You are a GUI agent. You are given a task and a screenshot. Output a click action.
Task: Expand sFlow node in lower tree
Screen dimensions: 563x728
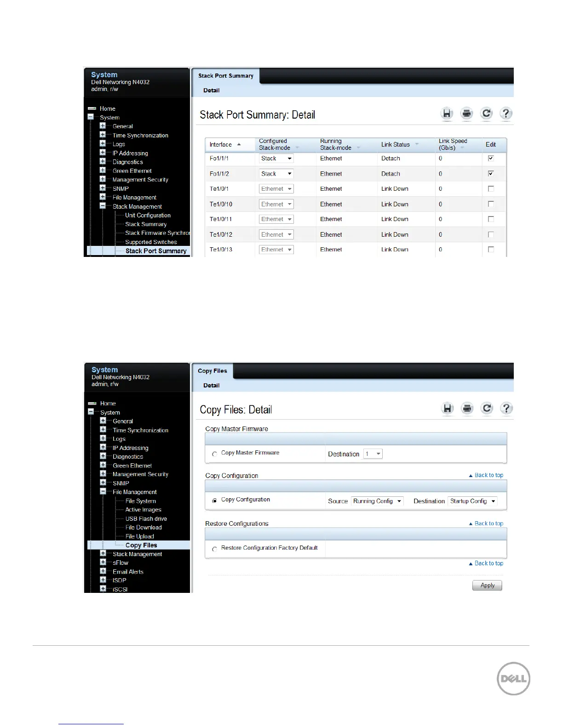click(103, 562)
